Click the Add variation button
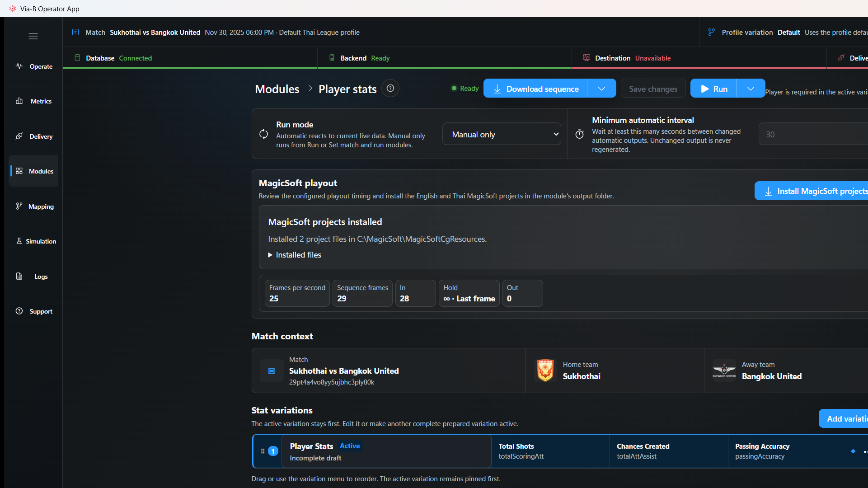Viewport: 868px width, 488px height. (843, 419)
